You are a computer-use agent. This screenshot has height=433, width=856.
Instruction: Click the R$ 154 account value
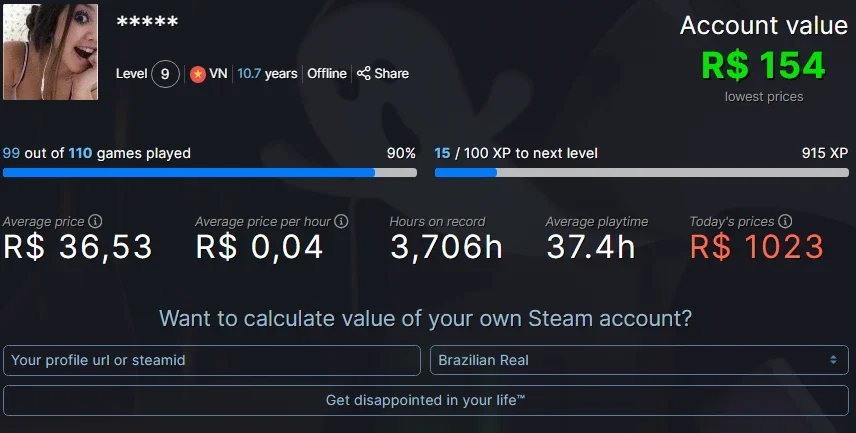tap(763, 66)
